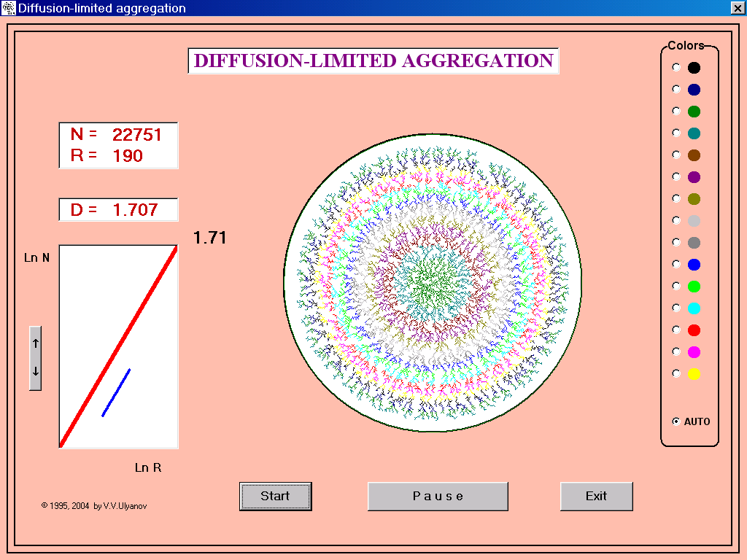Click the magenta color swatch

click(694, 352)
